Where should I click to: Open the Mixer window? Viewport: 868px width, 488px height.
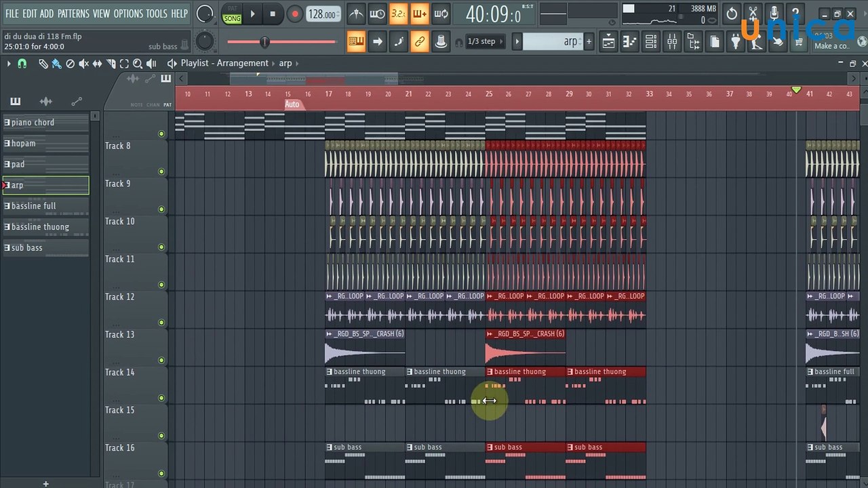(672, 42)
